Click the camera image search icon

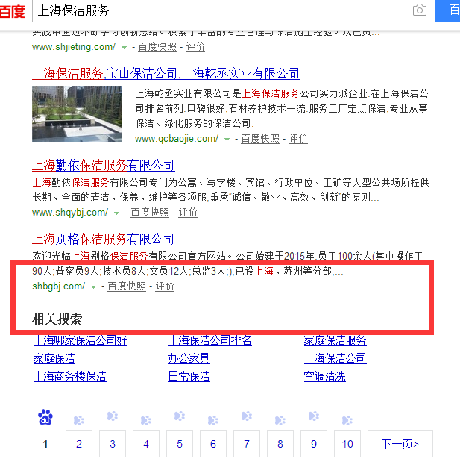click(420, 10)
